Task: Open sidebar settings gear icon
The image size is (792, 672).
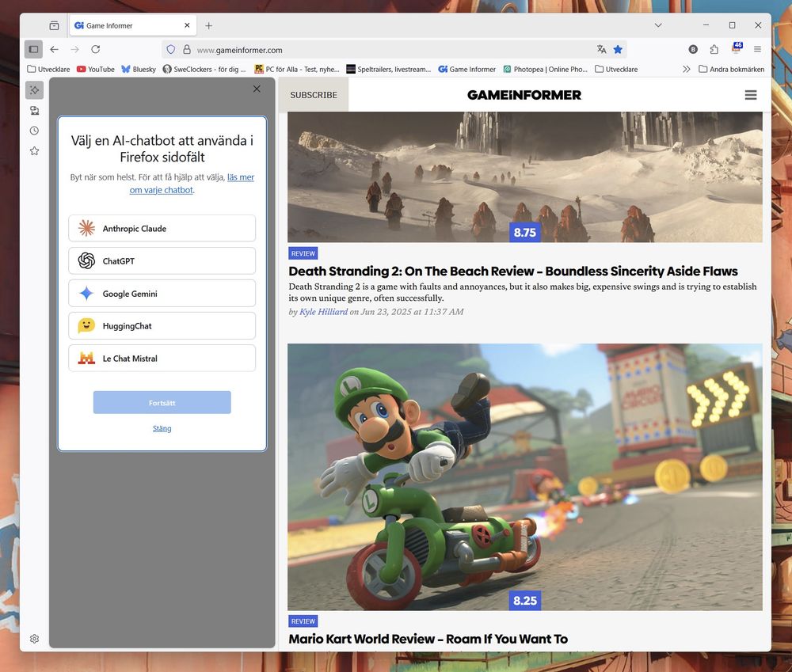Action: pyautogui.click(x=34, y=639)
